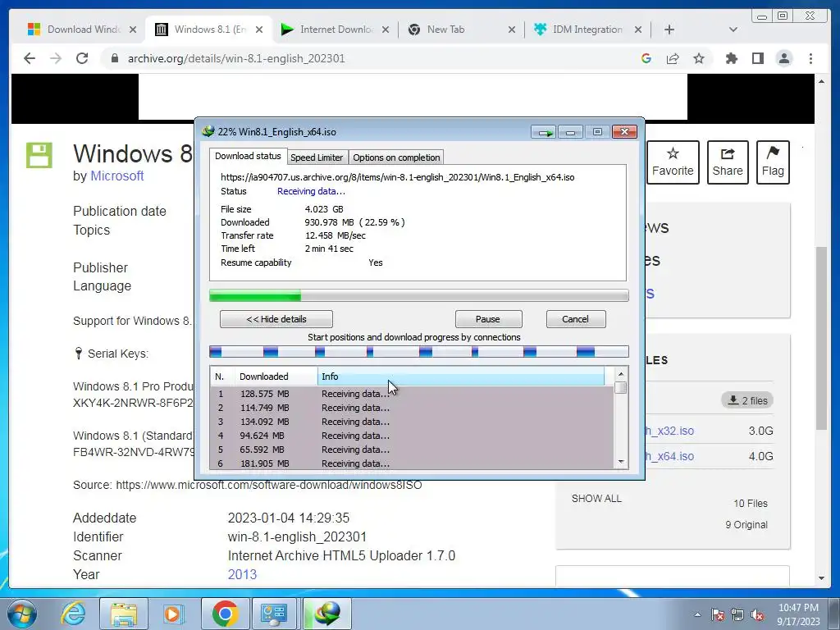Viewport: 840px width, 630px height.
Task: Show hidden tray icons arrow
Action: (x=697, y=614)
